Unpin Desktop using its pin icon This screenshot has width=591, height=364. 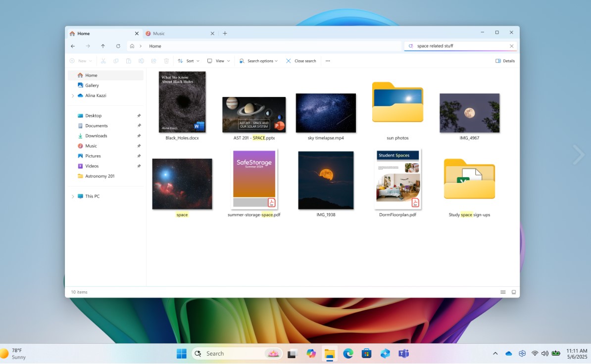click(139, 116)
